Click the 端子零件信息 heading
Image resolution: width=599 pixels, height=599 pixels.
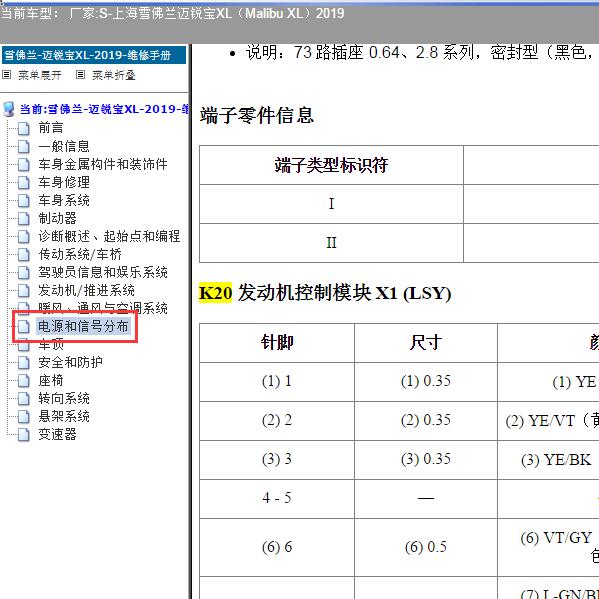pyautogui.click(x=257, y=115)
